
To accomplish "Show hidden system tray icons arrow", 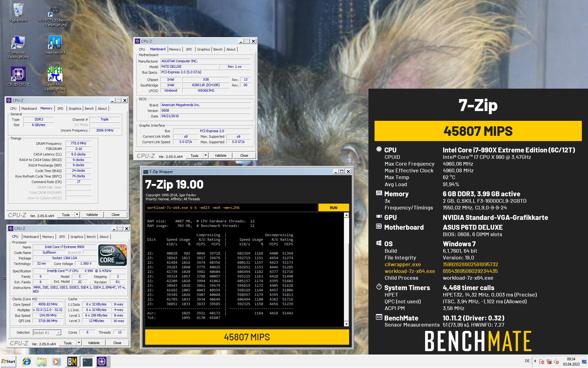I will [535, 361].
